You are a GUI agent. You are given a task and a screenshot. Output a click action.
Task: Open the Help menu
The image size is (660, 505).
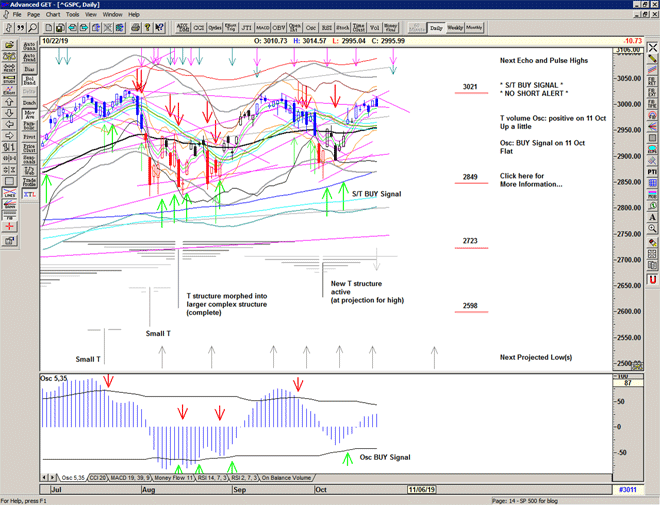[x=134, y=14]
